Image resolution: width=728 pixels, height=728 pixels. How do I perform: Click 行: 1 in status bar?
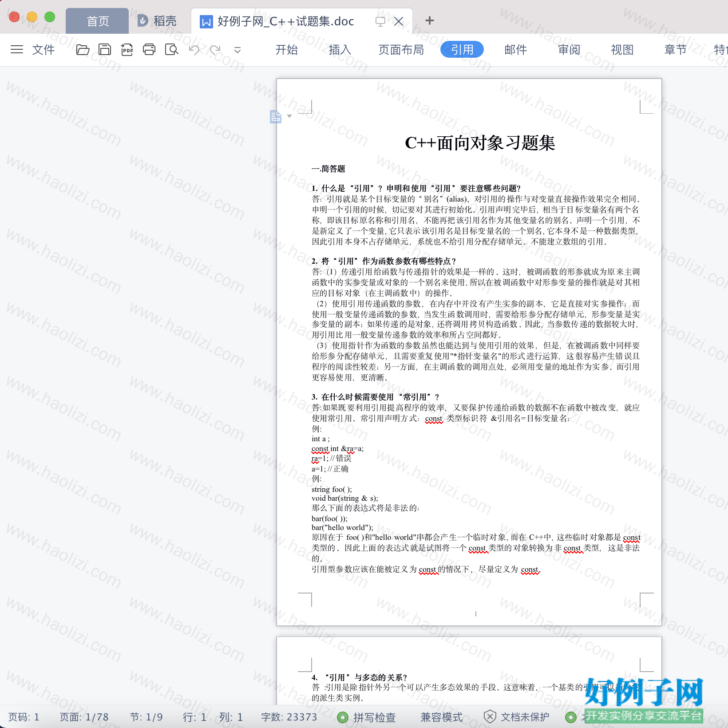[194, 717]
